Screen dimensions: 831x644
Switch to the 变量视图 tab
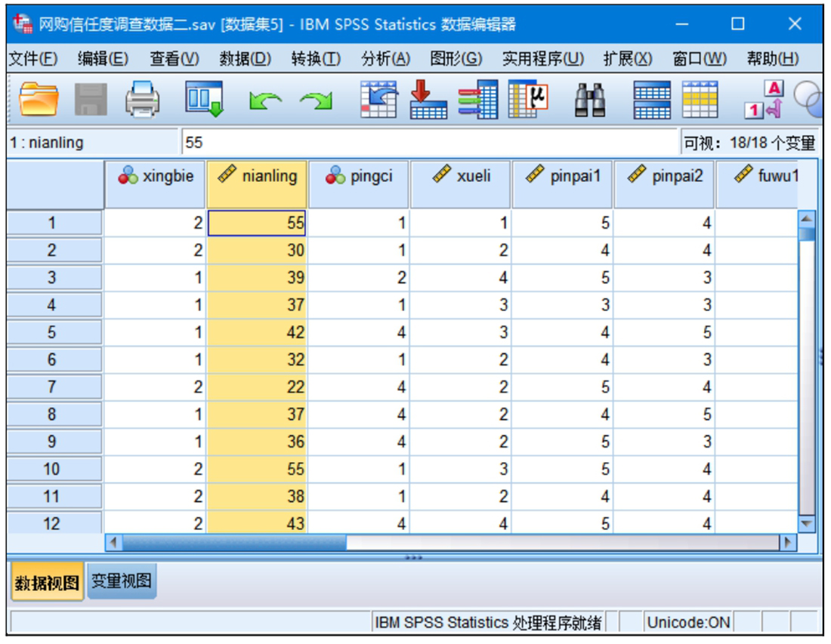point(122,581)
